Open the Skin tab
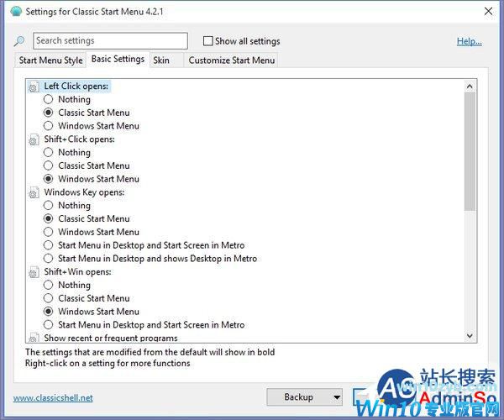 pyautogui.click(x=161, y=60)
